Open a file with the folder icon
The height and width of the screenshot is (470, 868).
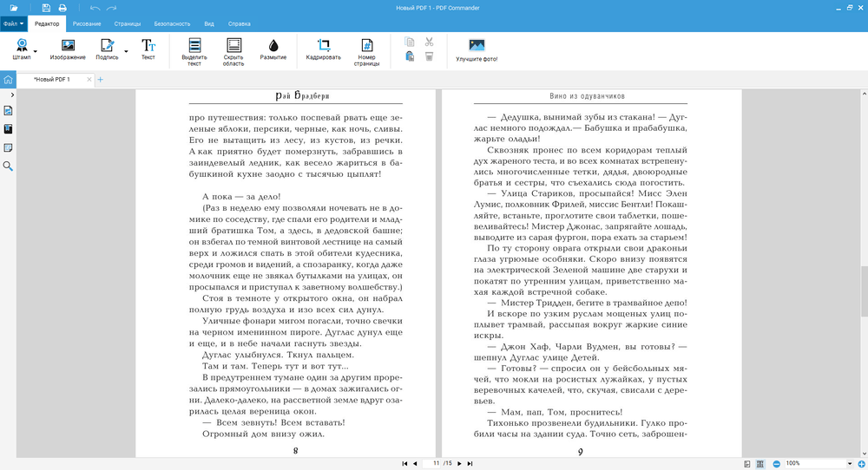tap(13, 8)
